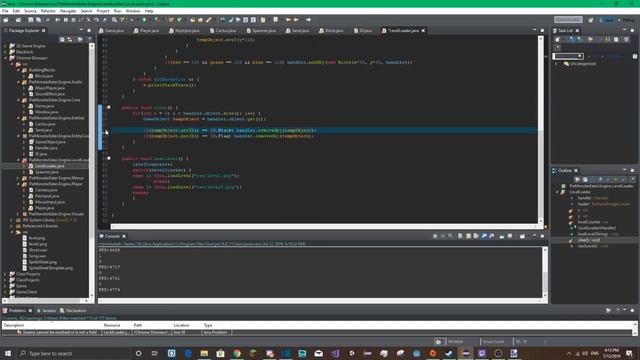Toggle Scroll Lock in Console toolbar
640x360 pixels.
pyautogui.click(x=468, y=236)
